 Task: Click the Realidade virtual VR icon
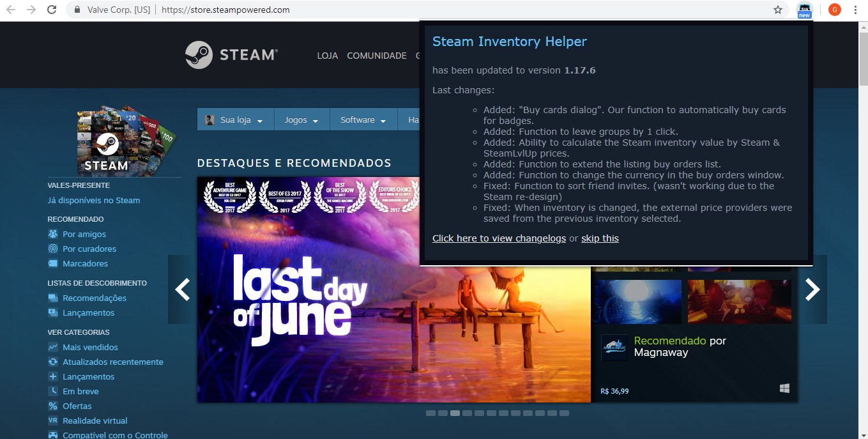tap(53, 420)
